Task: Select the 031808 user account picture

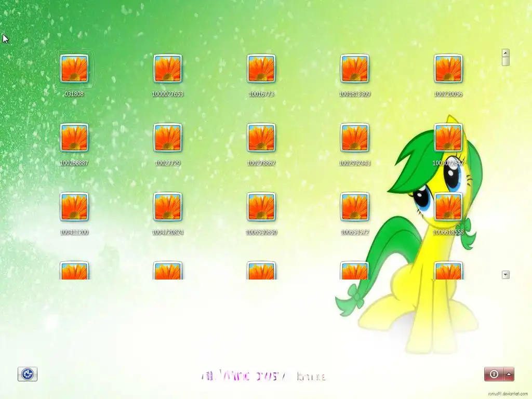Action: [x=74, y=69]
